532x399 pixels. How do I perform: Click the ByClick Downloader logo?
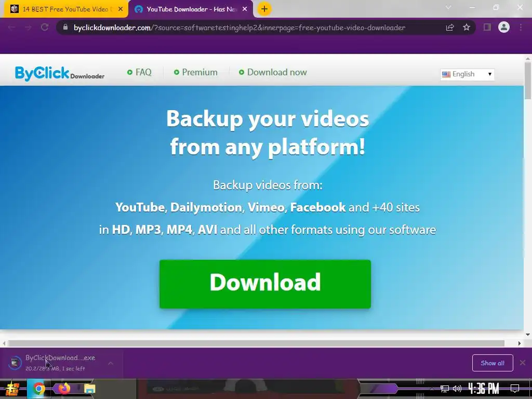[60, 73]
